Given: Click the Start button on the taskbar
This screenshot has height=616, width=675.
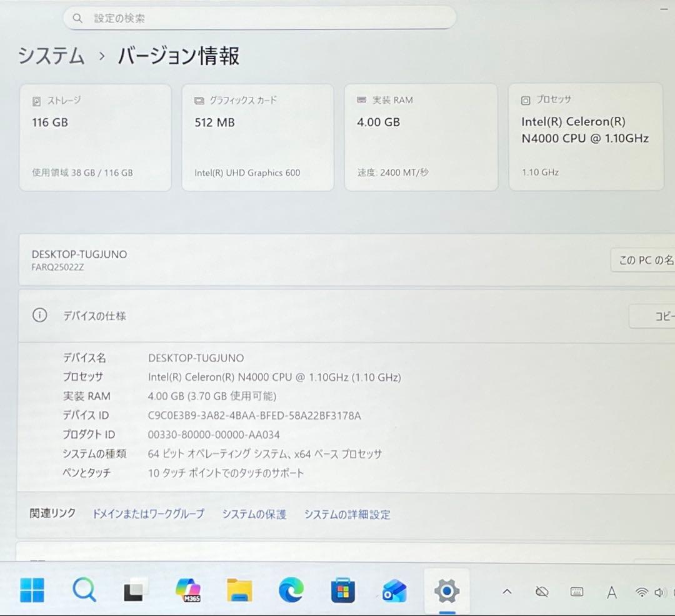Looking at the screenshot, I should pos(32,590).
